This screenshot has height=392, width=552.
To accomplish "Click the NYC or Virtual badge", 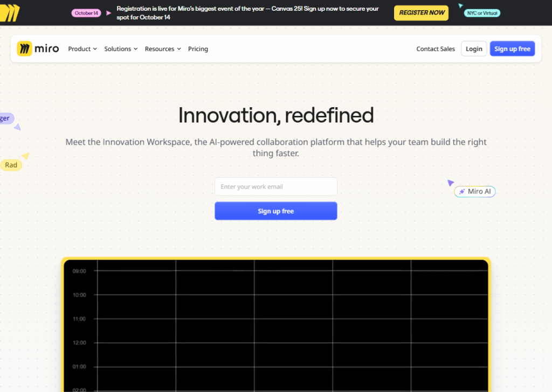I will tap(482, 13).
